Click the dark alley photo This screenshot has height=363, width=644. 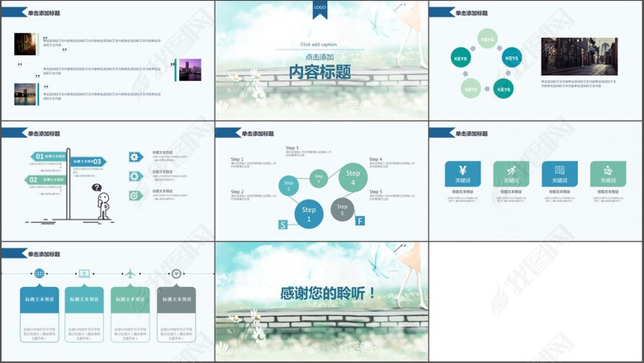point(25,44)
